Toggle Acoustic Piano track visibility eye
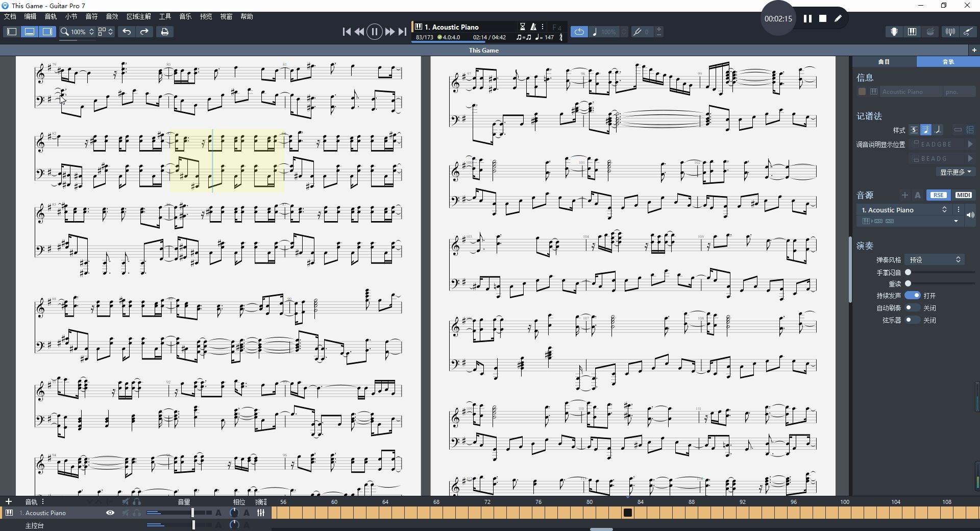This screenshot has width=980, height=531. [x=110, y=513]
